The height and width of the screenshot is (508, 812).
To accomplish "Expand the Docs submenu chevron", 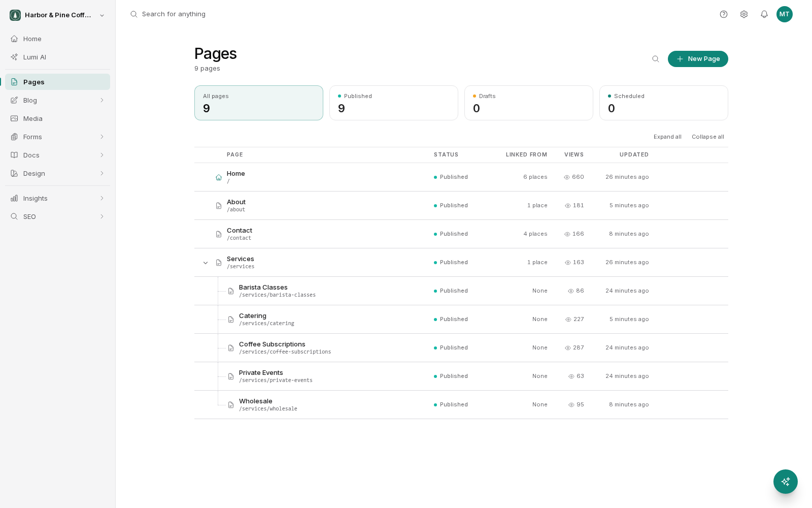I will pos(102,155).
